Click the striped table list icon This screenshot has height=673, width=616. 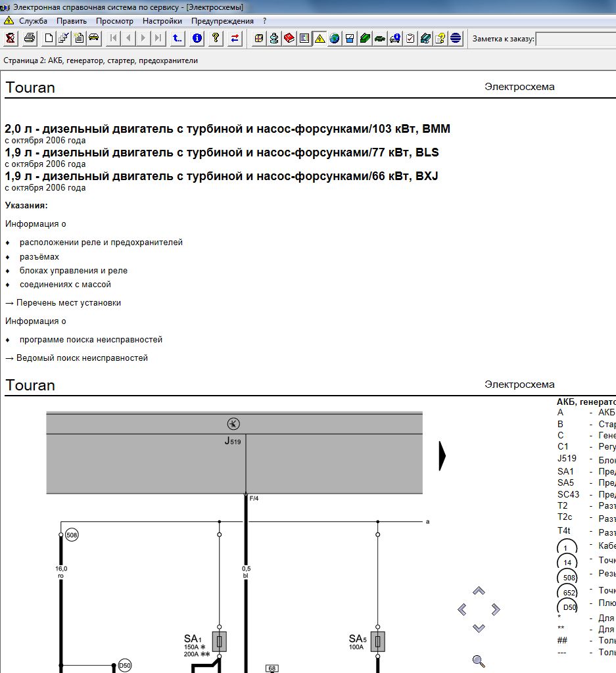[304, 38]
